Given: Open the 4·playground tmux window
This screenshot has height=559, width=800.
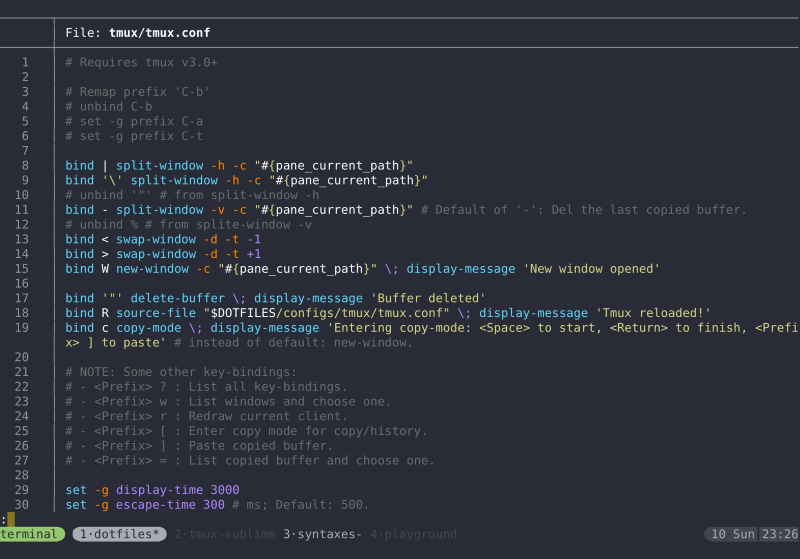Looking at the screenshot, I should coord(413,534).
